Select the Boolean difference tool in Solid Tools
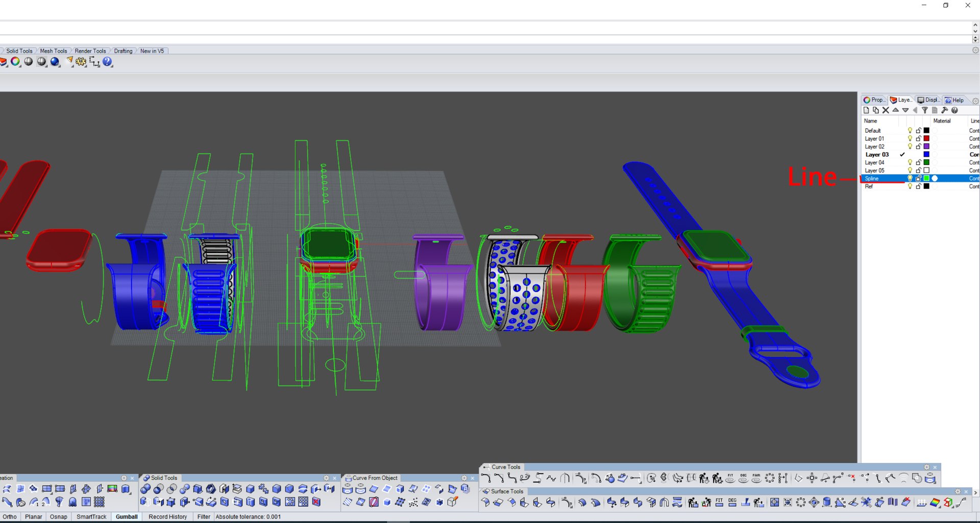Screen dimensions: 980x523 click(159, 489)
